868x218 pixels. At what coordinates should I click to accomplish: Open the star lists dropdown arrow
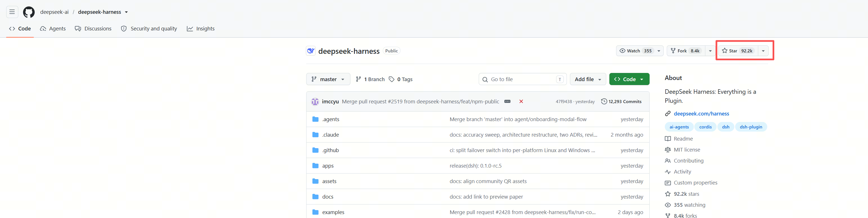point(763,51)
